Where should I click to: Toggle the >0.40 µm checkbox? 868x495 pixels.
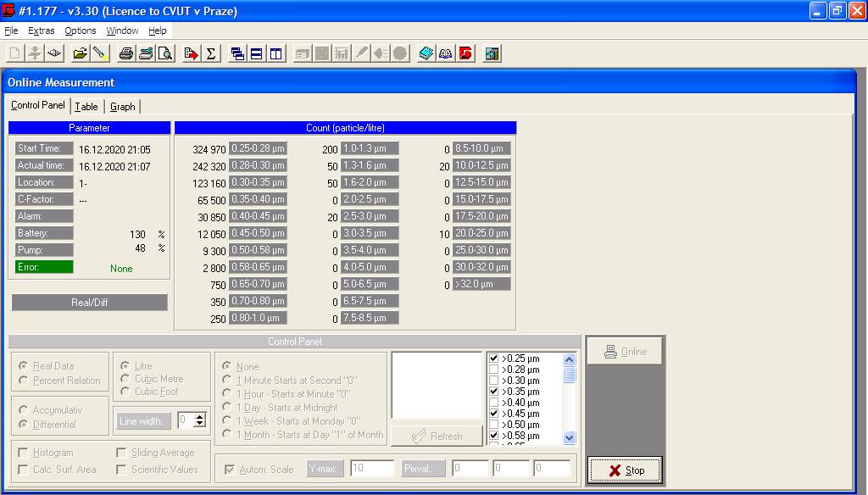point(494,403)
